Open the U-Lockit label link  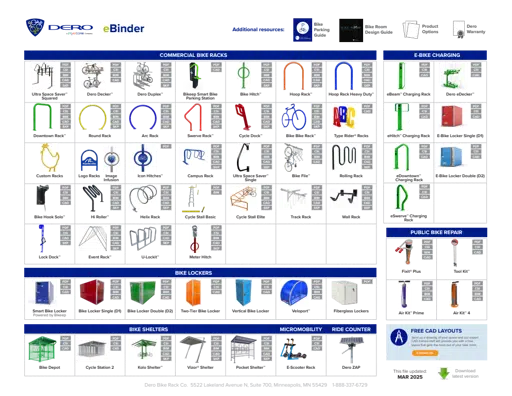[150, 257]
